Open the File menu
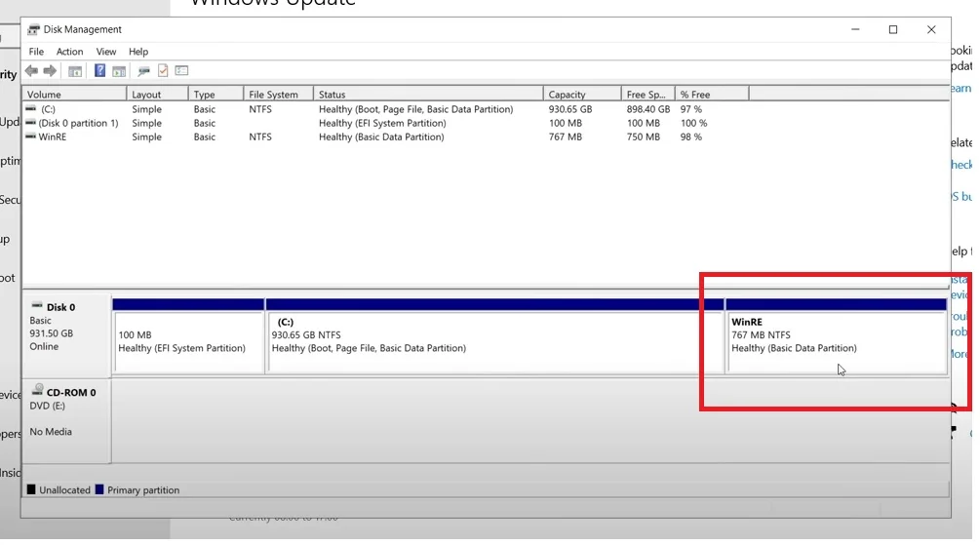This screenshot has width=980, height=545. tap(36, 52)
